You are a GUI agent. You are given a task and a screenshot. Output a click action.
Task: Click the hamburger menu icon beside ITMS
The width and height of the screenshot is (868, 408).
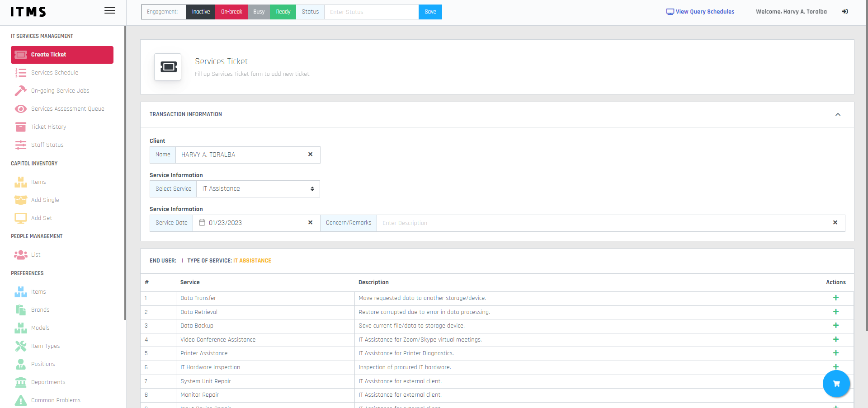[109, 11]
